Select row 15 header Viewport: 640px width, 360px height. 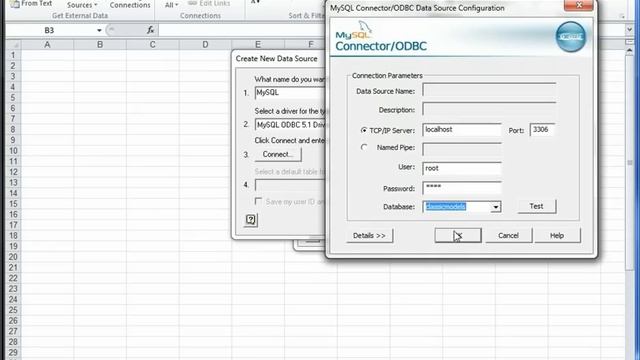(x=13, y=204)
